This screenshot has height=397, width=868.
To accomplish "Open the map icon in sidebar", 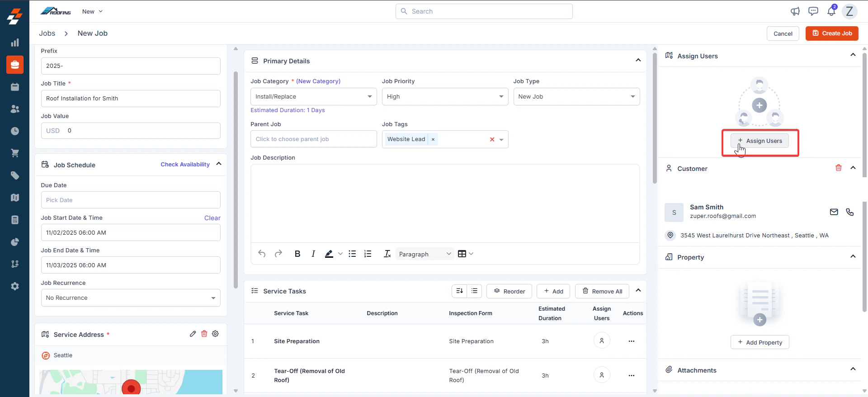I will pos(15,198).
